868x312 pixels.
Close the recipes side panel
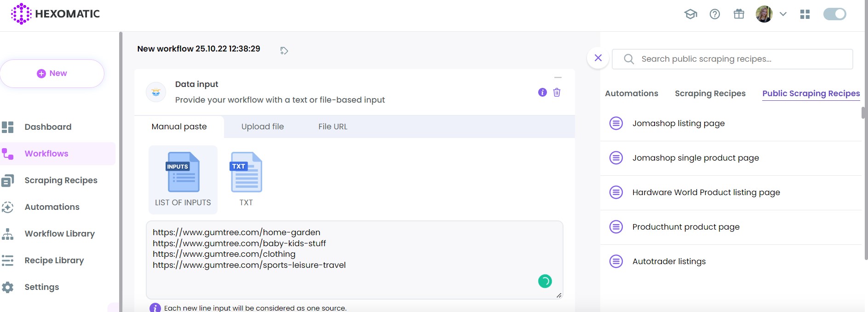pos(598,58)
